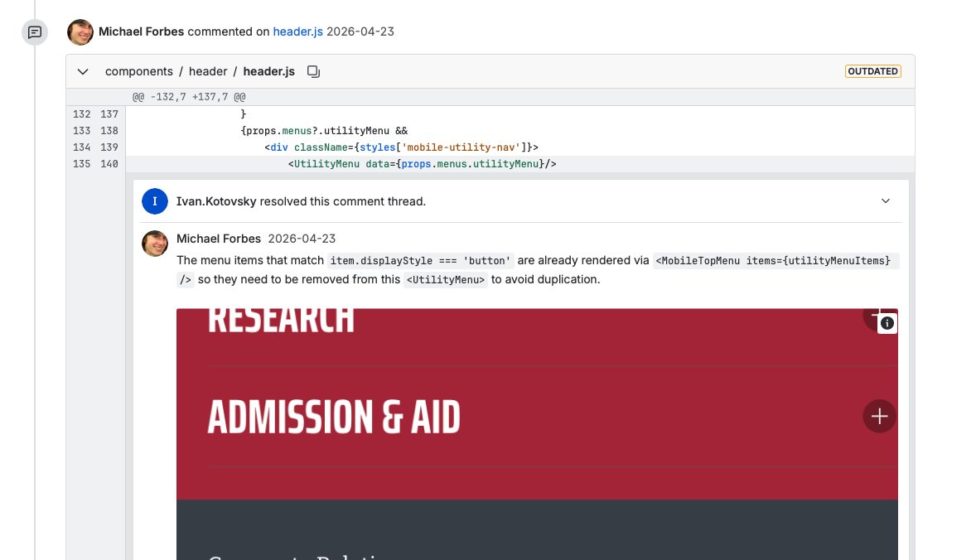The image size is (976, 560).
Task: Open the info badge on the attached screenshot
Action: [887, 323]
